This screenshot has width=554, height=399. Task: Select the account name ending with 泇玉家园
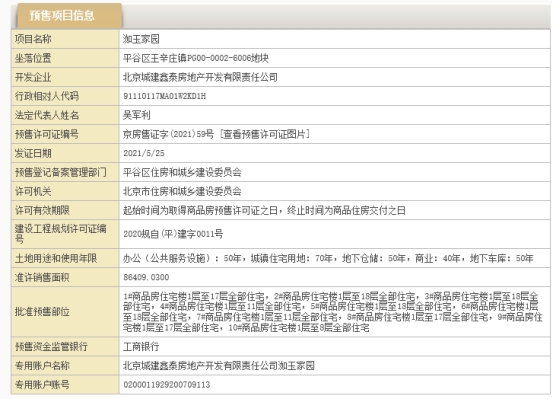218,366
